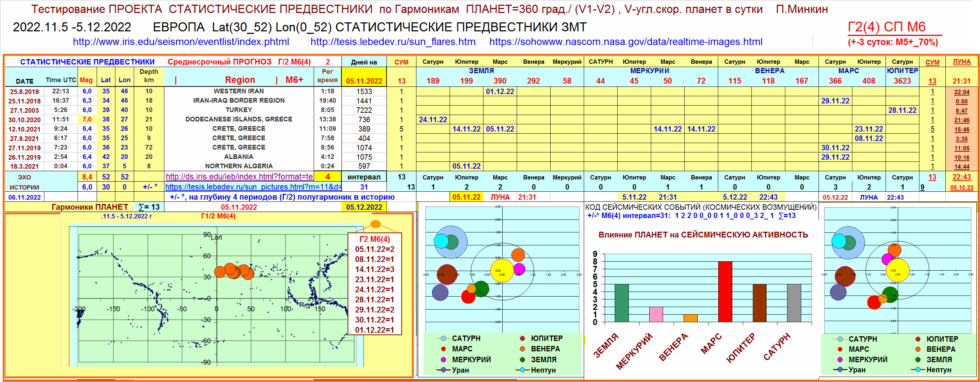Click the pink МЕРКУРИЙ bar in chart
Screen dimensions: 980x382
pos(656,314)
